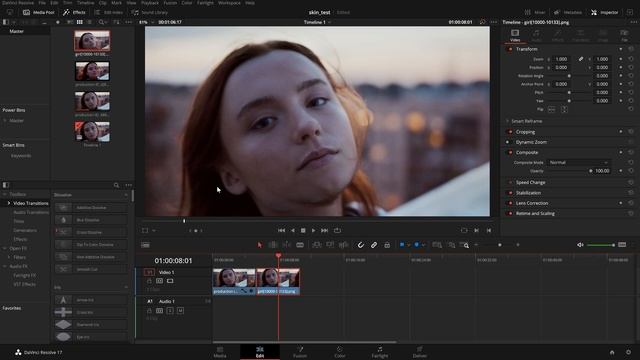Play the clip in reverse
640x360 pixels.
[293, 231]
